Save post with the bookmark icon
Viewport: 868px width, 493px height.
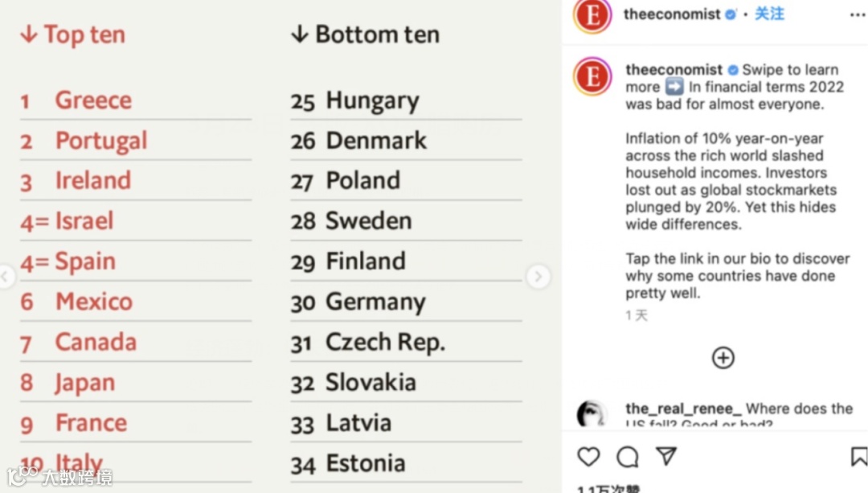[858, 457]
